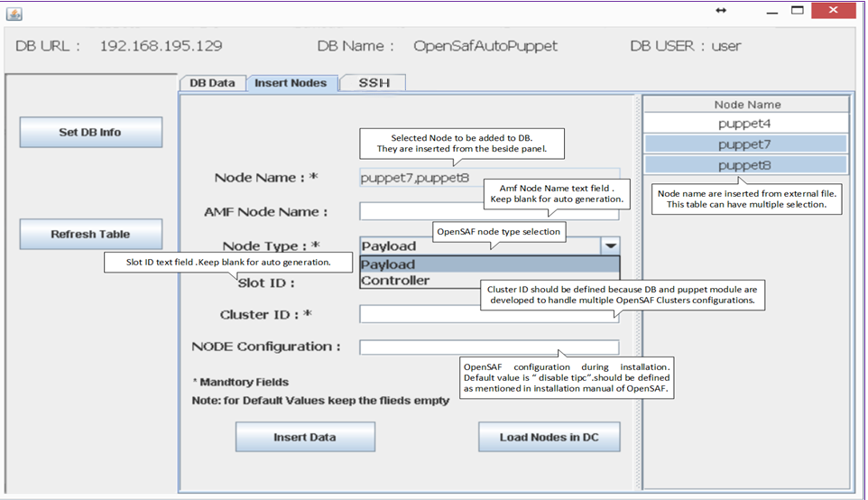Image resolution: width=868 pixels, height=500 pixels.
Task: Close the application window
Action: click(833, 11)
